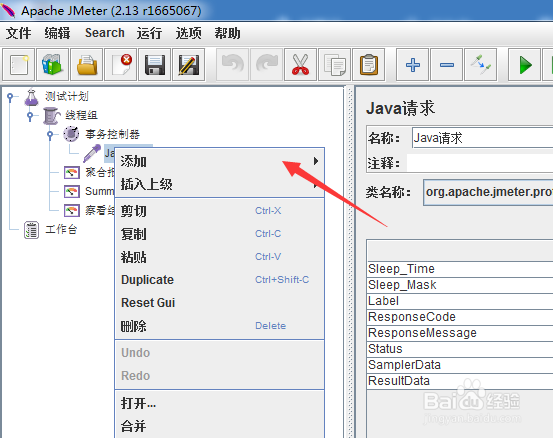
Task: Select the 测试计划 flask icon
Action: point(31,97)
